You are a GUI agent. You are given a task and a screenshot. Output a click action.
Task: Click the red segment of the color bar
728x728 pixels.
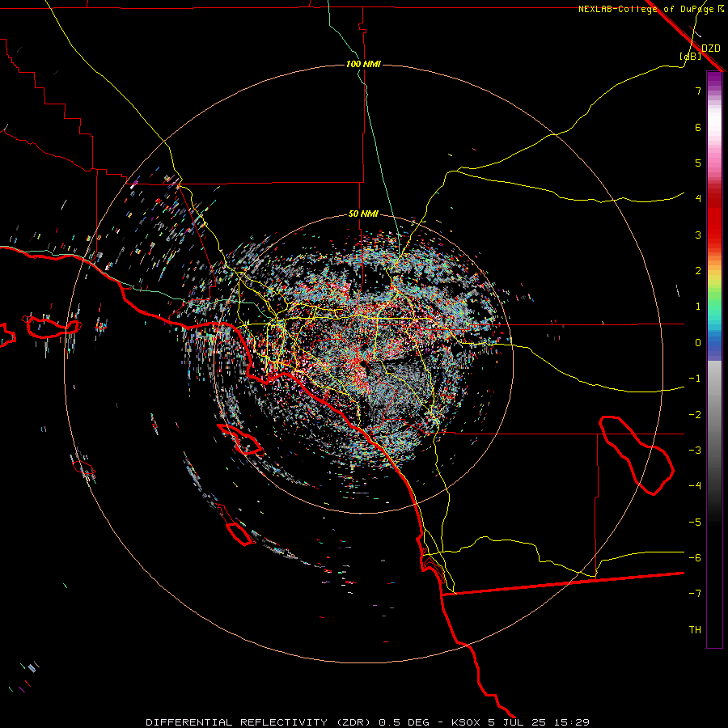click(x=714, y=218)
